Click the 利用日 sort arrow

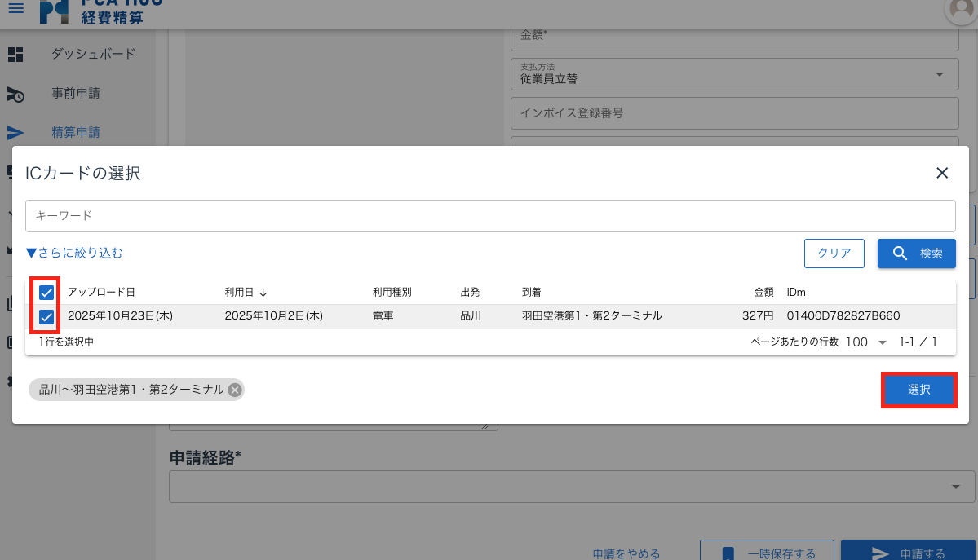[263, 293]
